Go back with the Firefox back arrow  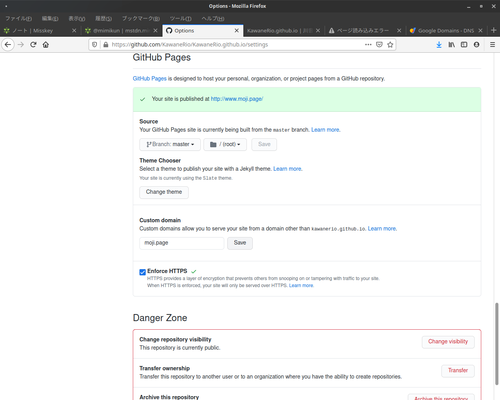click(8, 45)
